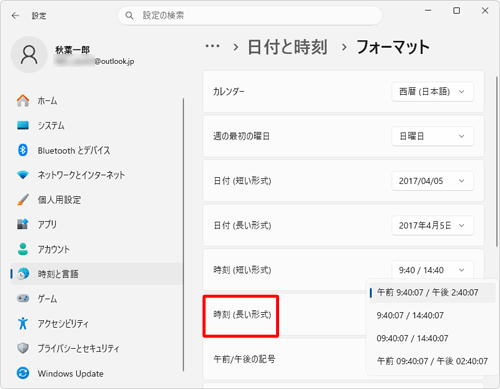Maximize the Settings window
The height and width of the screenshot is (389, 500).
[457, 11]
